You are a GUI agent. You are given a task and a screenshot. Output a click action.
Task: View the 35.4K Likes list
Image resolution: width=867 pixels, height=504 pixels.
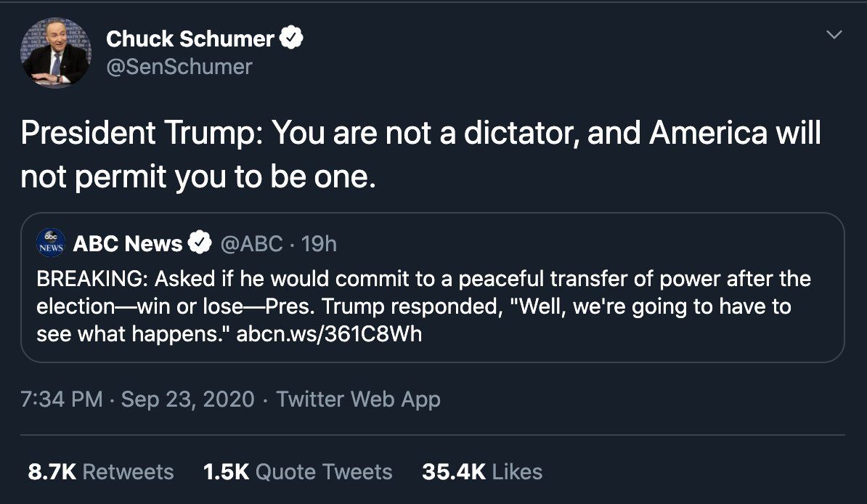coord(482,472)
